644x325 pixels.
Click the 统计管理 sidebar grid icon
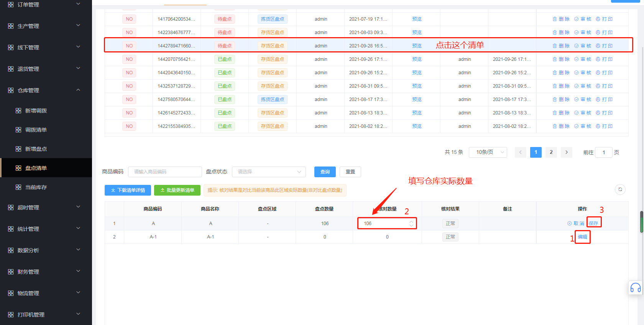tap(11, 229)
